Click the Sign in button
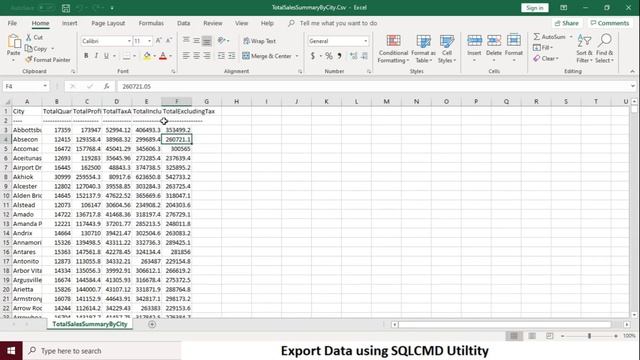Image resolution: width=640 pixels, height=360 pixels. pos(534,8)
